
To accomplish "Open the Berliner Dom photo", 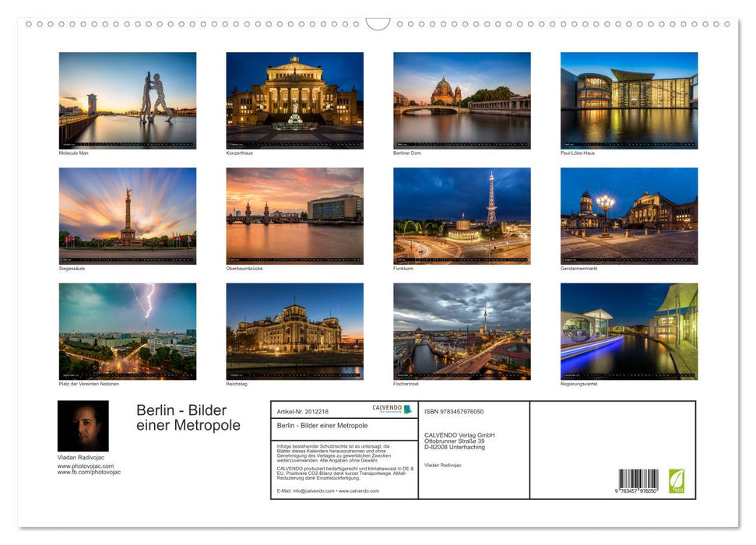I will click(462, 100).
